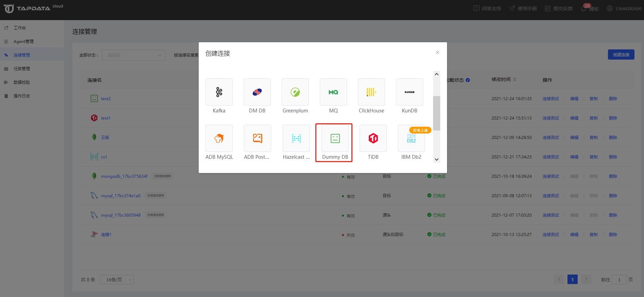Viewport: 644px width, 297px height.
Task: Open Agent管理 in the sidebar
Action: (32, 41)
